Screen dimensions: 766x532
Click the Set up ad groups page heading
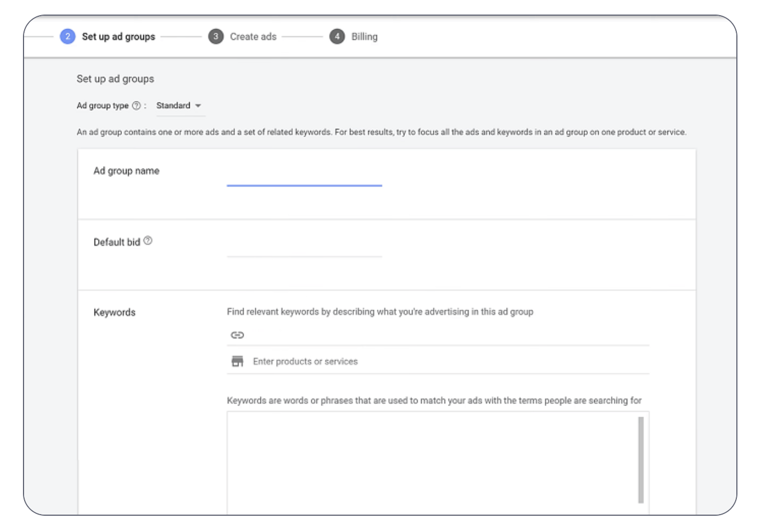point(115,79)
